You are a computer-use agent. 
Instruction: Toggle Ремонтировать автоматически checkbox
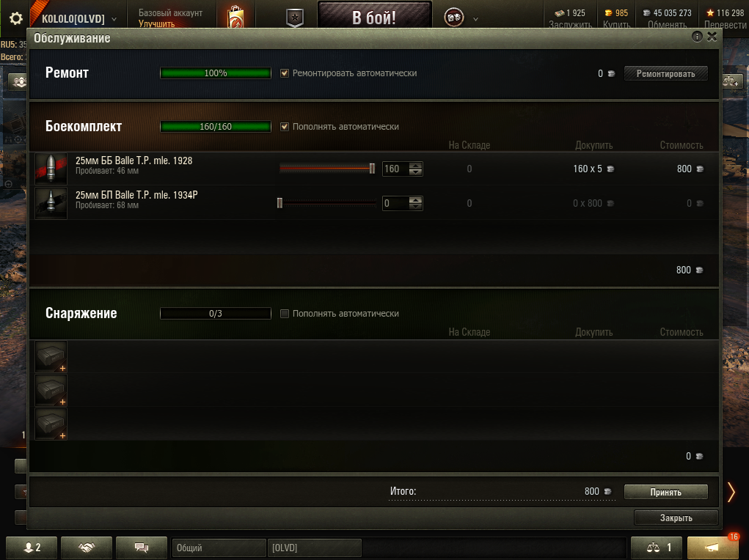(x=285, y=73)
